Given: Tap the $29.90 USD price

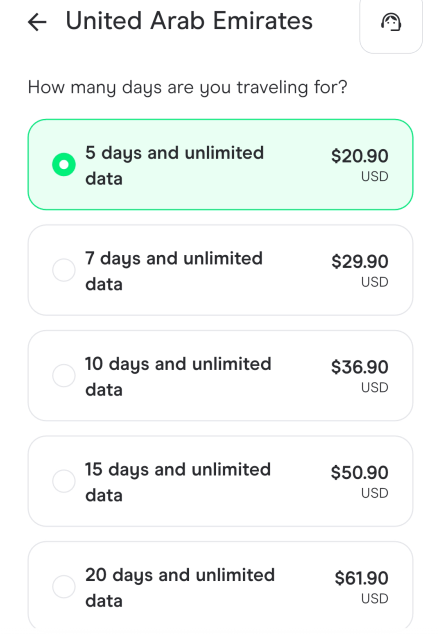Looking at the screenshot, I should 360,271.
